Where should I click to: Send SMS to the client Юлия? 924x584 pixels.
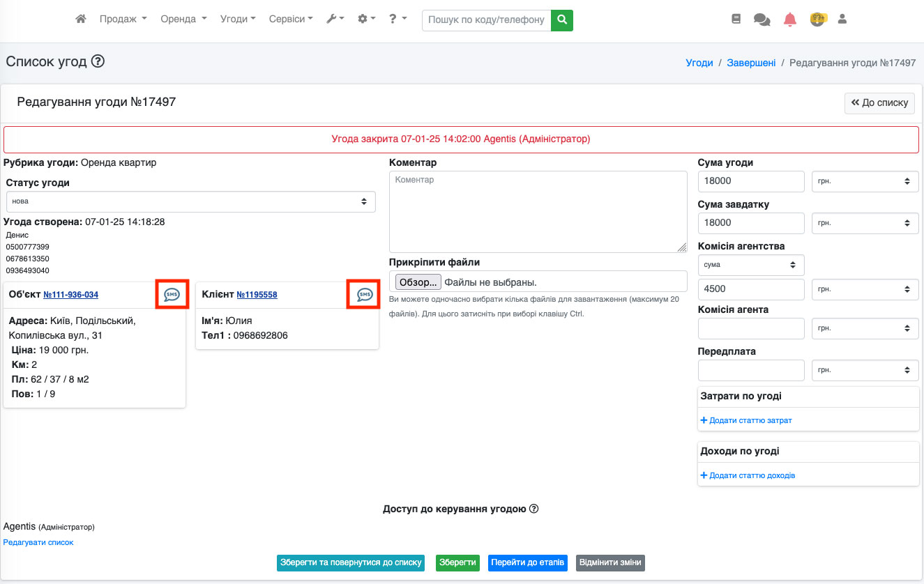365,295
